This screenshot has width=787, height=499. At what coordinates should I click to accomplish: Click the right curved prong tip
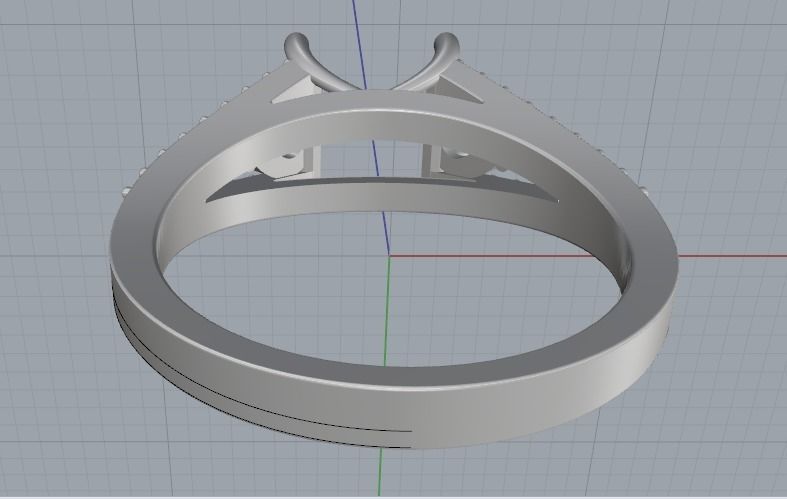446,44
